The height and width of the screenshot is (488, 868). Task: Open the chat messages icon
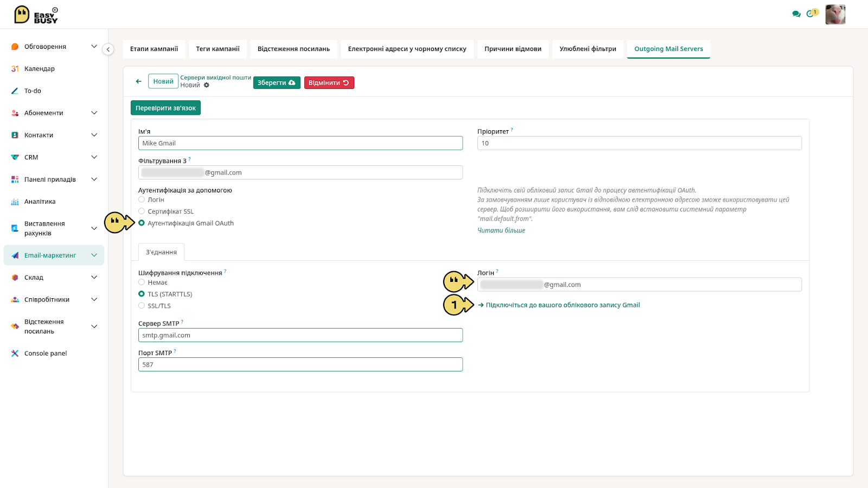point(796,14)
